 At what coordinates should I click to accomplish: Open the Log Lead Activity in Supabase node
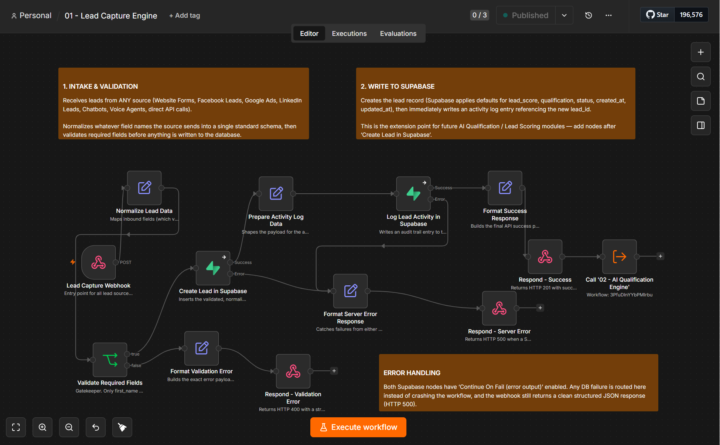pos(413,193)
